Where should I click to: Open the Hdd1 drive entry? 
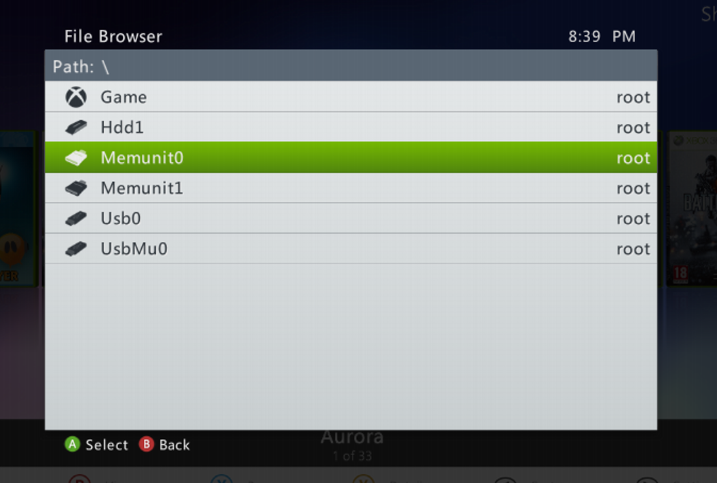(x=351, y=127)
